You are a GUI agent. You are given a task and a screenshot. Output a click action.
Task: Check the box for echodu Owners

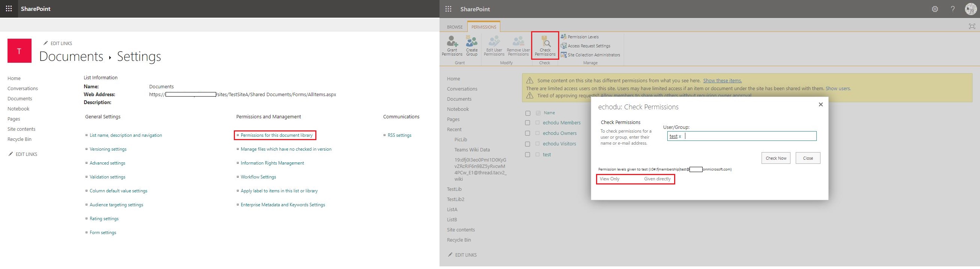[x=528, y=133]
